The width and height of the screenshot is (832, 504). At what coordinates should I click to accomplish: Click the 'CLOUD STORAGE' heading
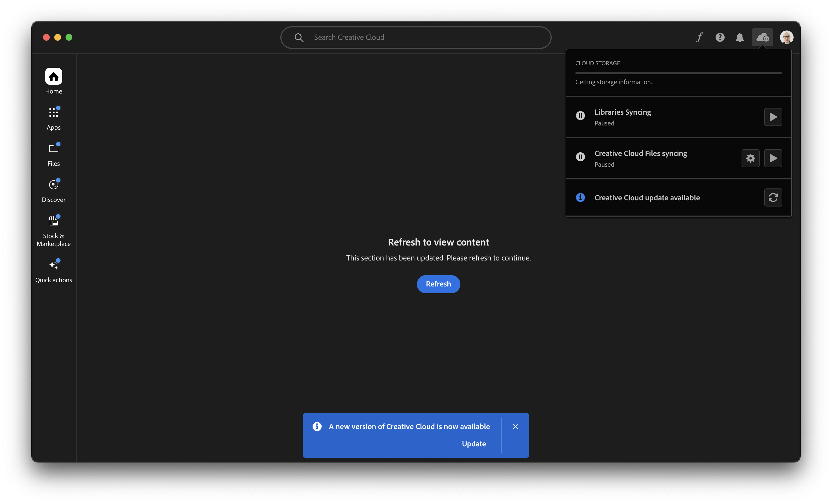597,63
